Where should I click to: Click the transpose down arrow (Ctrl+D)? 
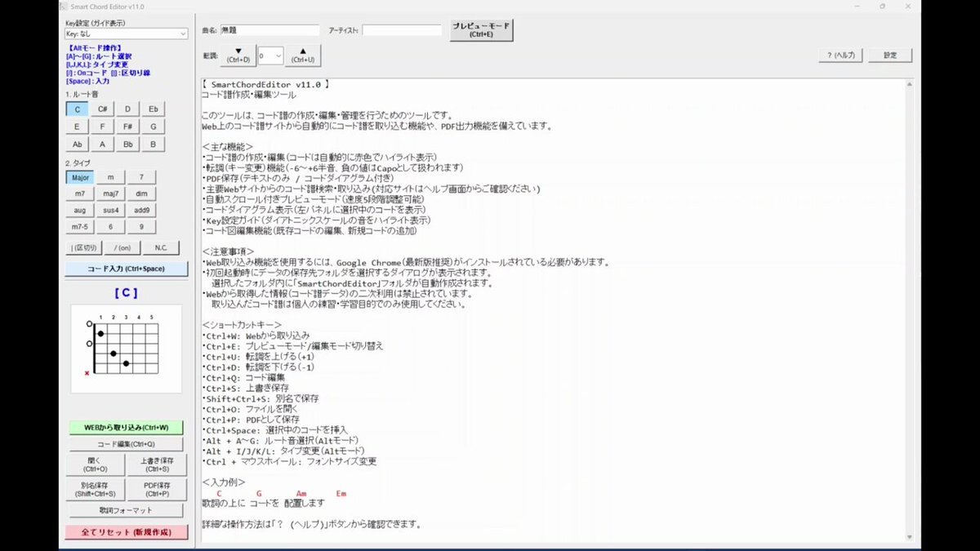[x=238, y=55]
